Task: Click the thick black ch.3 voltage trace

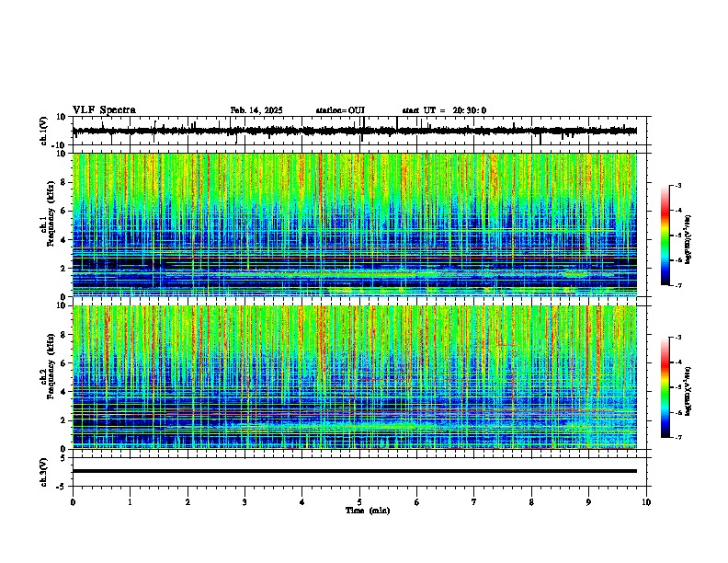Action: point(355,471)
